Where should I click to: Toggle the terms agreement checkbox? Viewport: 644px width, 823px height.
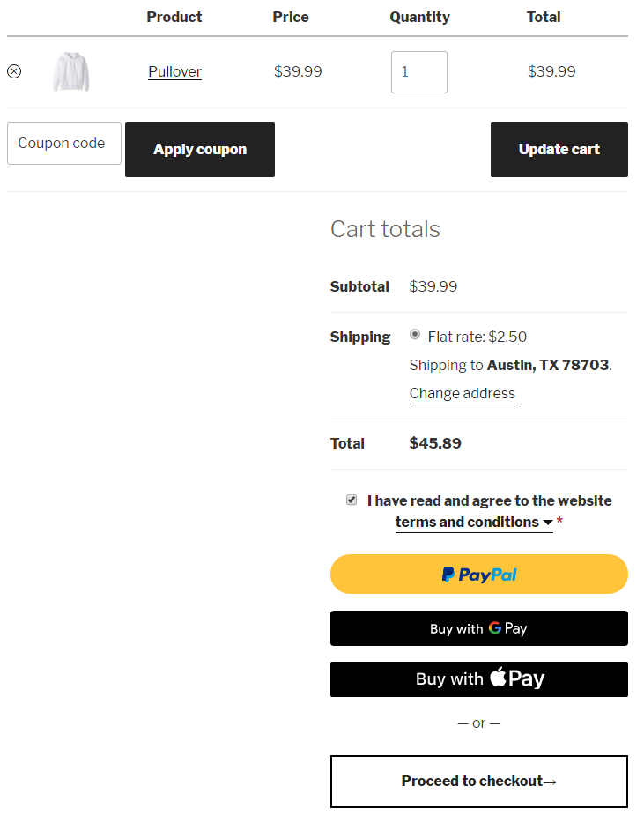click(352, 500)
